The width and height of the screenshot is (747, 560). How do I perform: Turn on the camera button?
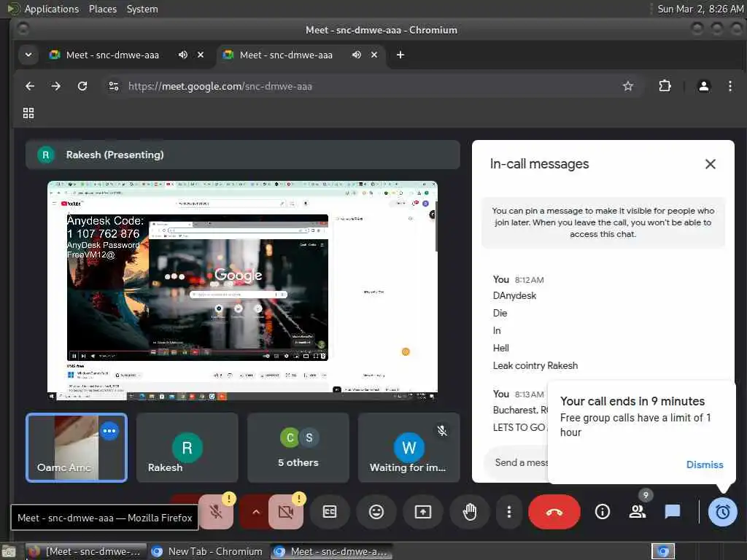286,512
